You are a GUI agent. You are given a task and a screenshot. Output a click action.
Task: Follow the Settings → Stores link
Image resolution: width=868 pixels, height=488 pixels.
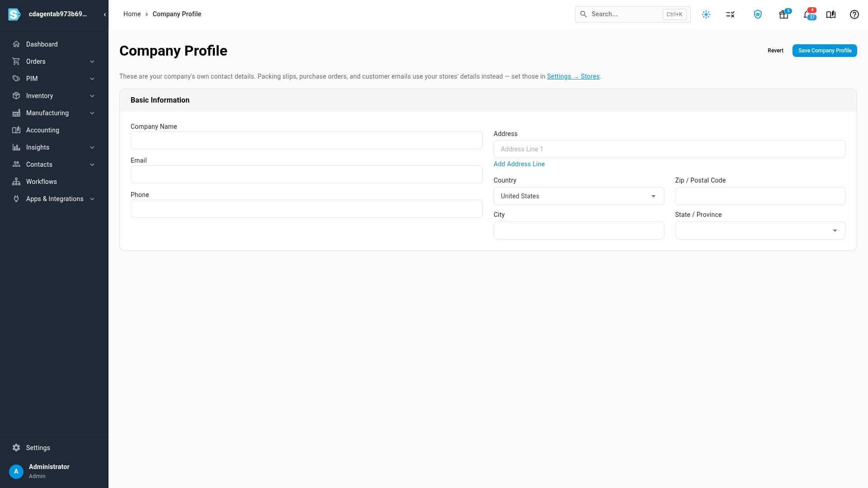(x=573, y=76)
